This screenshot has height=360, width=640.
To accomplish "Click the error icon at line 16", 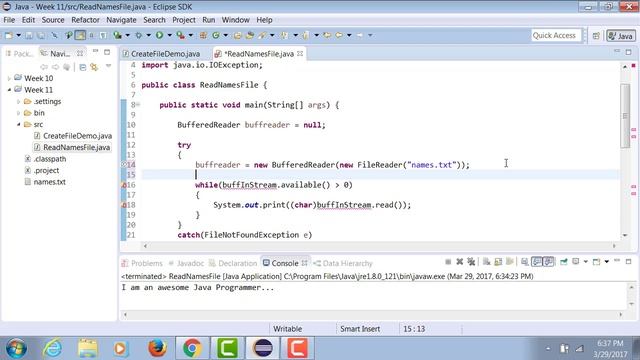I will 124,185.
